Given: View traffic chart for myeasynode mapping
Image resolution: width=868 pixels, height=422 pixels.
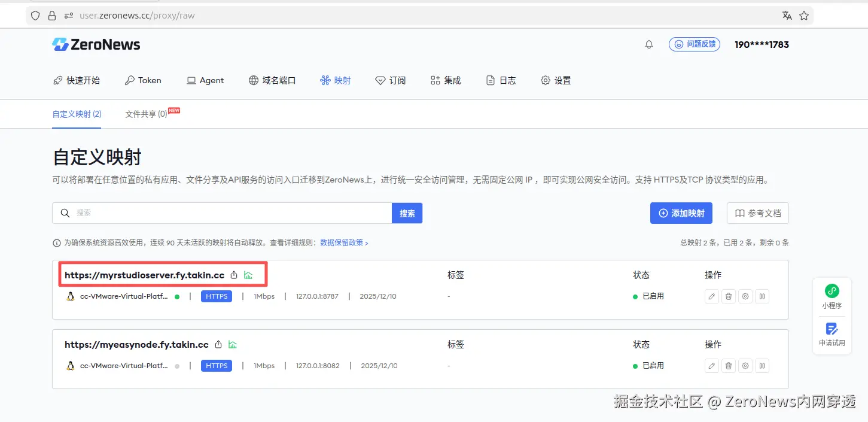Looking at the screenshot, I should (x=233, y=345).
